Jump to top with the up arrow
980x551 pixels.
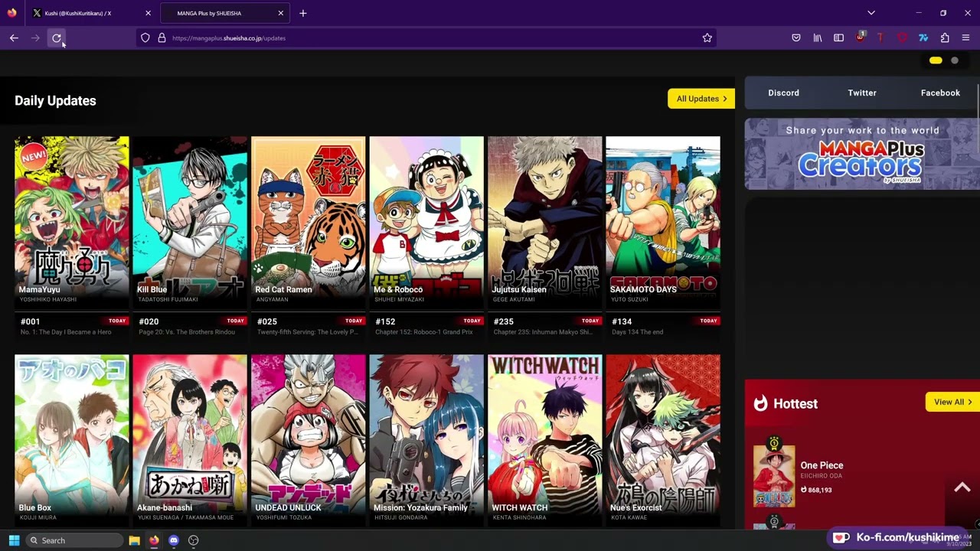(962, 487)
